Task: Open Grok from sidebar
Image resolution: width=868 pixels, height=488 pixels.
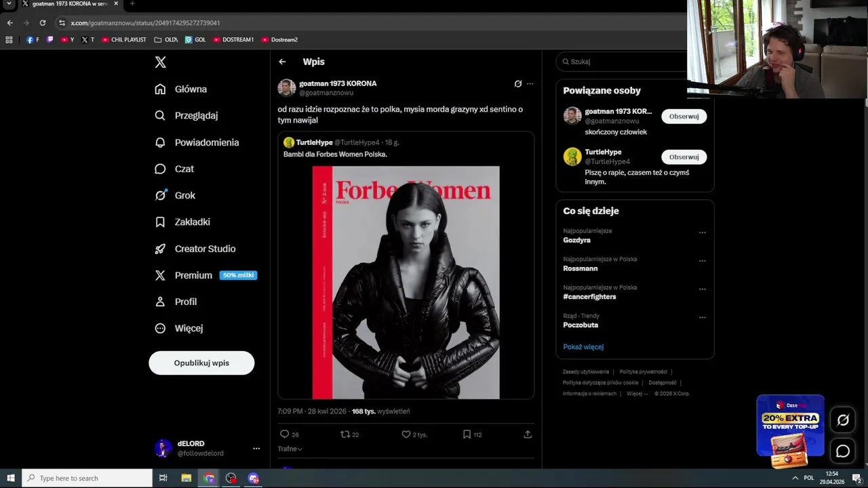Action: pyautogui.click(x=175, y=195)
